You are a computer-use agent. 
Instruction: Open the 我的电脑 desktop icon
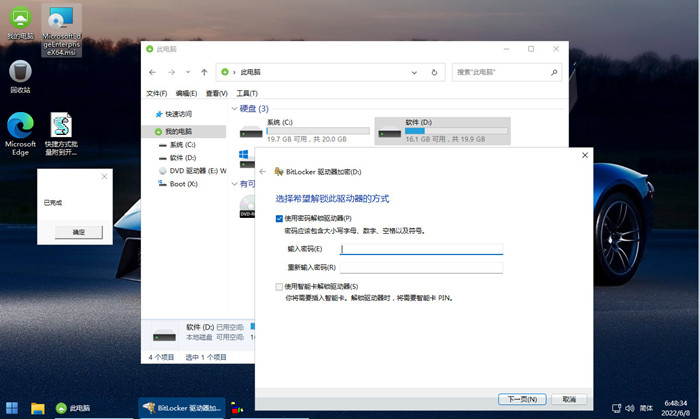click(20, 23)
